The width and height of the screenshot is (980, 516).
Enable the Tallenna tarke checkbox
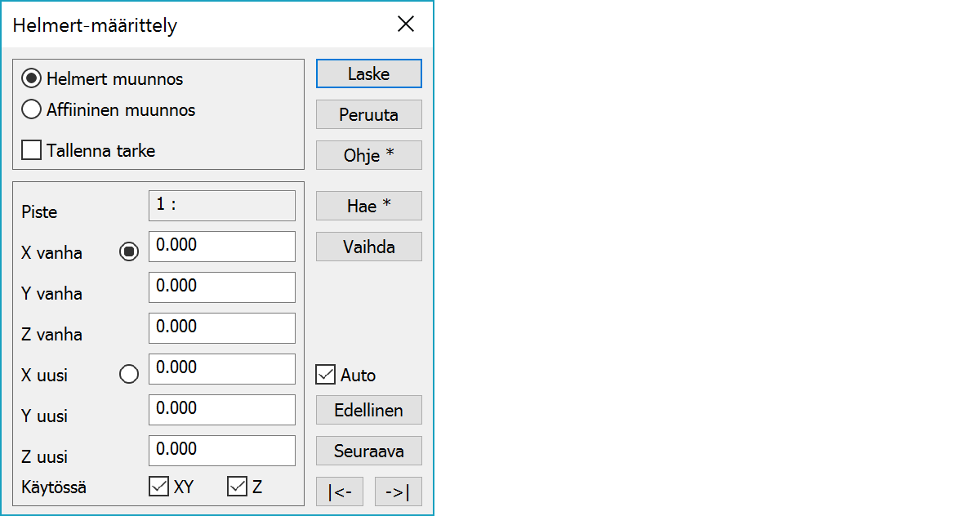click(x=32, y=151)
